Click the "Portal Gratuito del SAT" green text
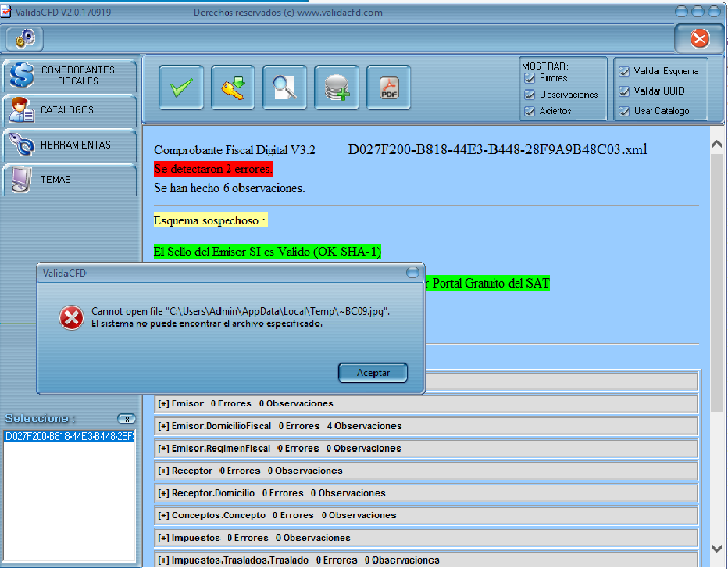 491,284
